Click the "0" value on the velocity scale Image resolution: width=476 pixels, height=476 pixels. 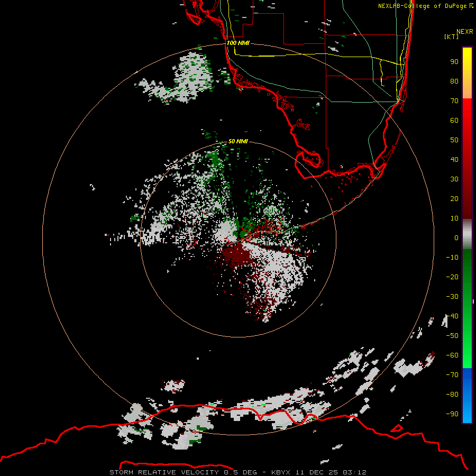click(456, 238)
